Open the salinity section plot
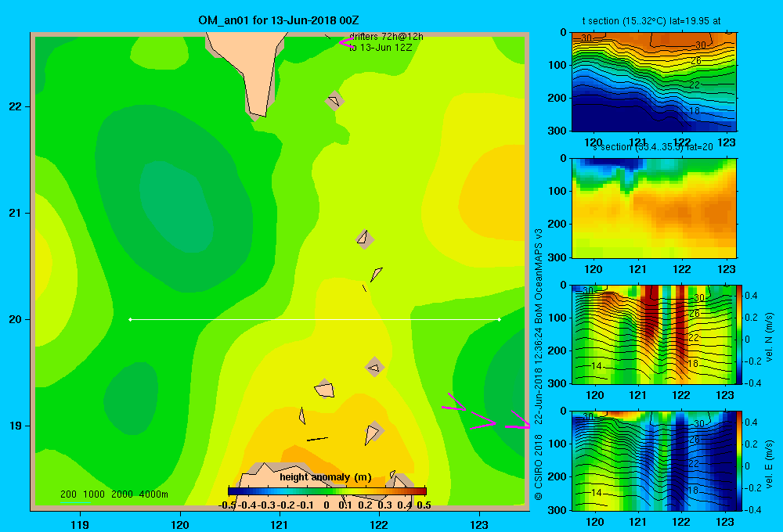The height and width of the screenshot is (532, 783). [x=654, y=207]
